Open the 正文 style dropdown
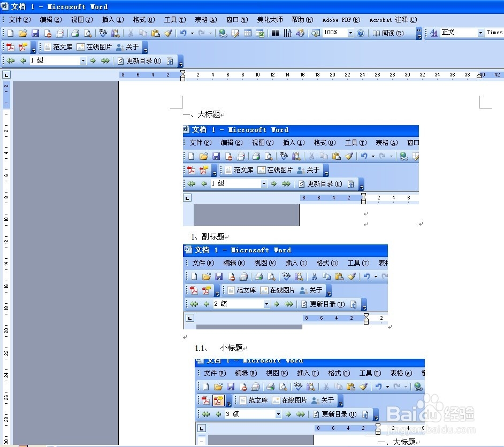Image resolution: width=504 pixels, height=447 pixels. coord(480,33)
